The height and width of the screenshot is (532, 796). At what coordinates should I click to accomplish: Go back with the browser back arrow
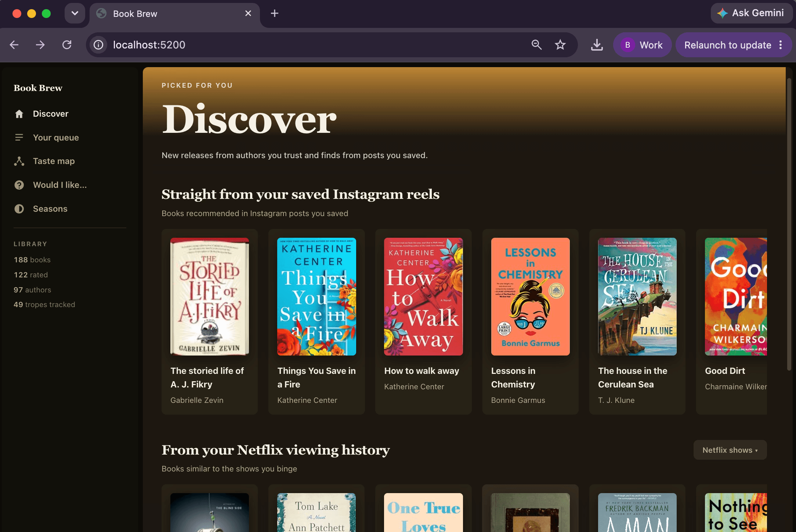click(14, 45)
